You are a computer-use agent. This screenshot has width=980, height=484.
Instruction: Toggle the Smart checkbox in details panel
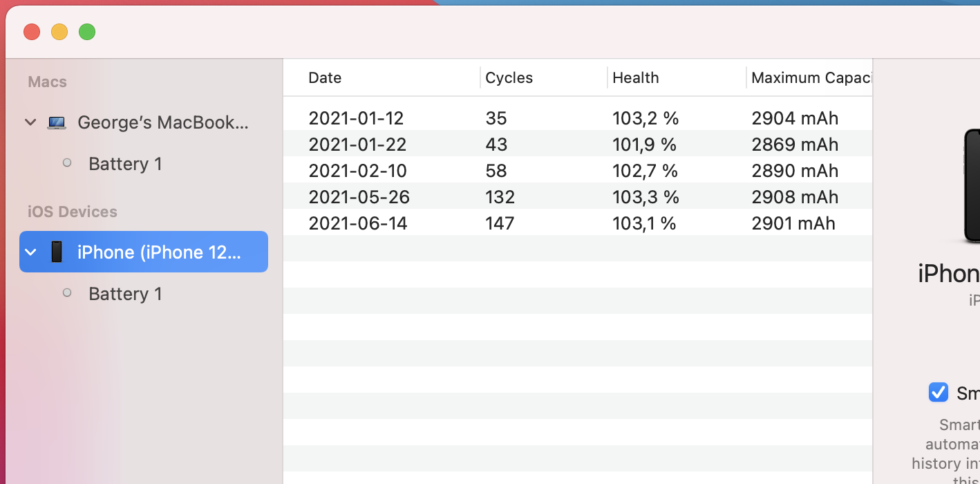point(938,392)
